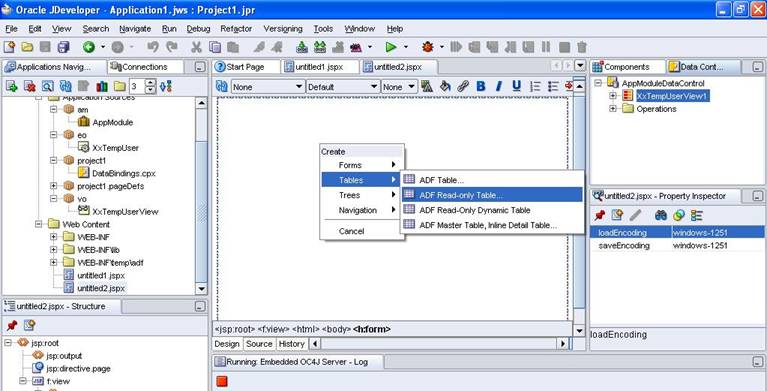Screen dimensions: 767x391
Task: Click the green Run arrow icon
Action: [391, 47]
